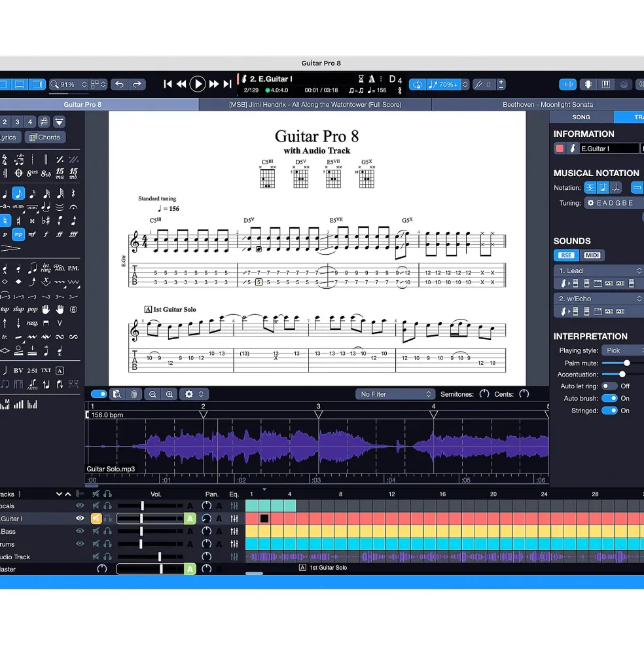The height and width of the screenshot is (645, 644).
Task: Open layout view mode dropdown
Action: [x=99, y=84]
